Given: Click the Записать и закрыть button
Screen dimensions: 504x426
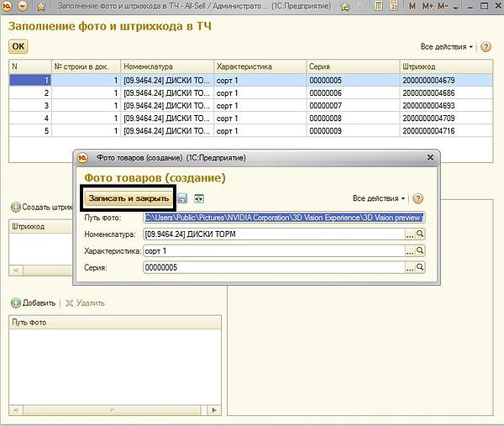Looking at the screenshot, I should [129, 198].
